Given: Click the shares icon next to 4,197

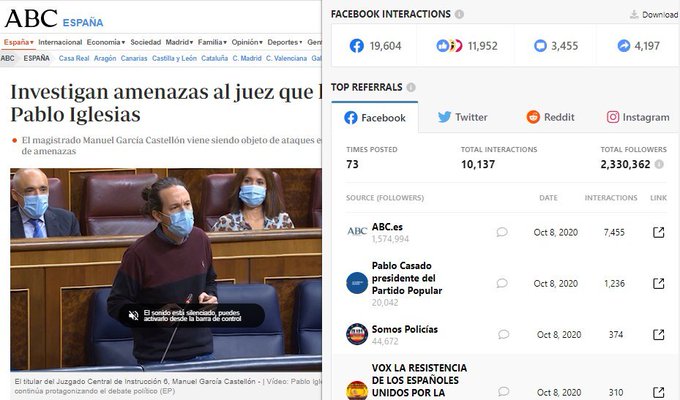Looking at the screenshot, I should coord(624,46).
